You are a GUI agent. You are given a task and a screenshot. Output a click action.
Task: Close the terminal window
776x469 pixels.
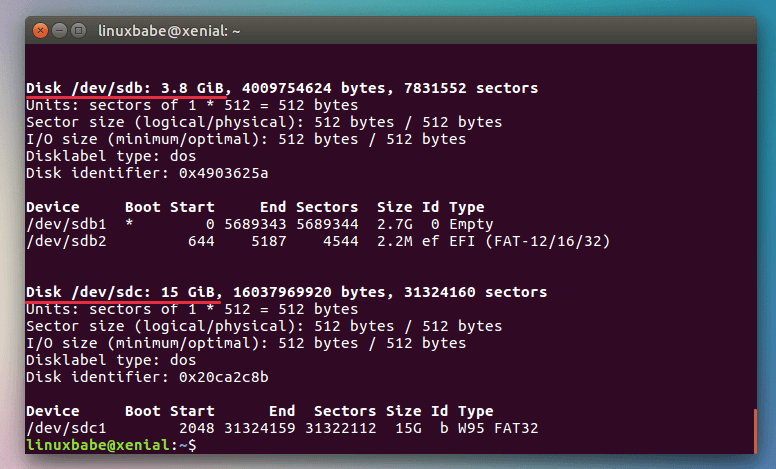point(41,30)
